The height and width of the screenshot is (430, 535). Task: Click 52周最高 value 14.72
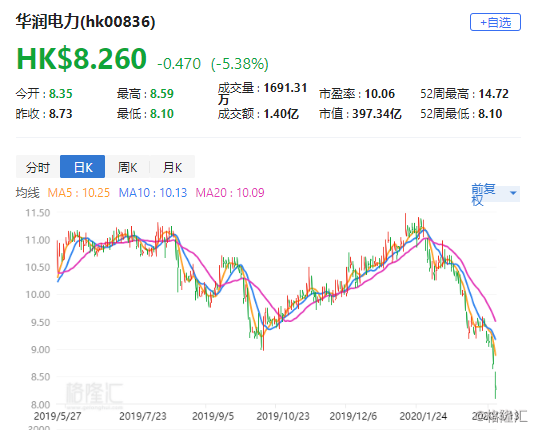coord(493,94)
